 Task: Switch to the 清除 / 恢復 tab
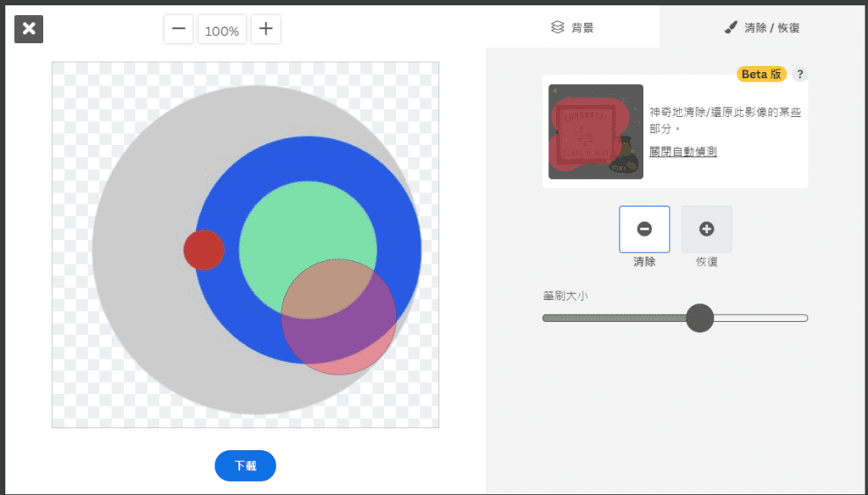pyautogui.click(x=763, y=27)
